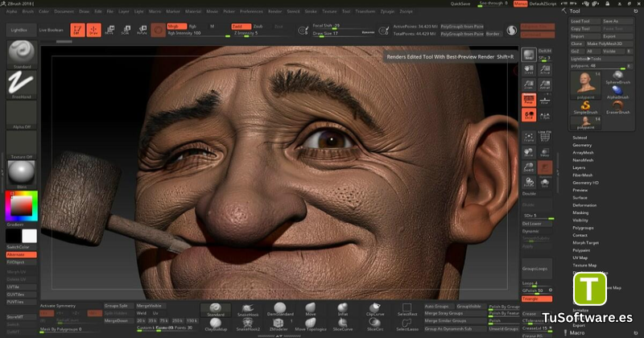Click the QuickSave button
Viewport: 644px width, 338px height.
click(x=460, y=4)
